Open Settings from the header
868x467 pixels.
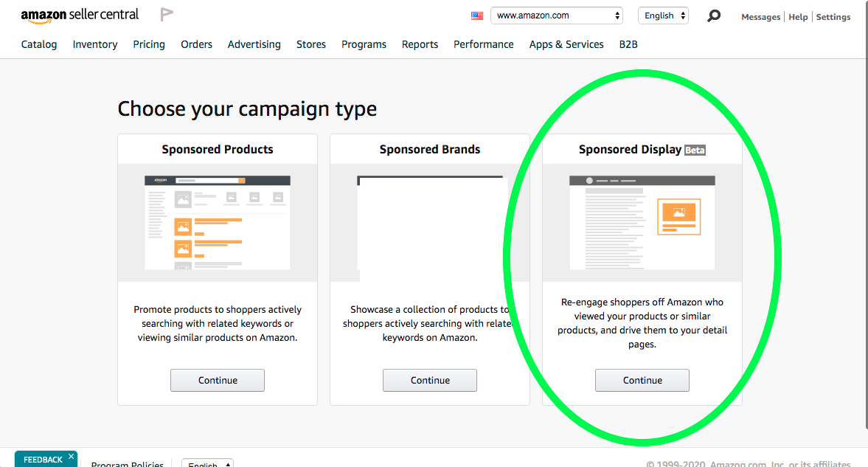[x=833, y=17]
